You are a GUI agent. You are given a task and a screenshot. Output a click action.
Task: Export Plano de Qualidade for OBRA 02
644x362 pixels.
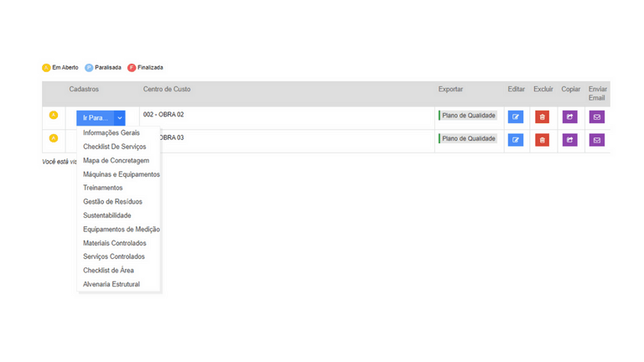point(469,116)
